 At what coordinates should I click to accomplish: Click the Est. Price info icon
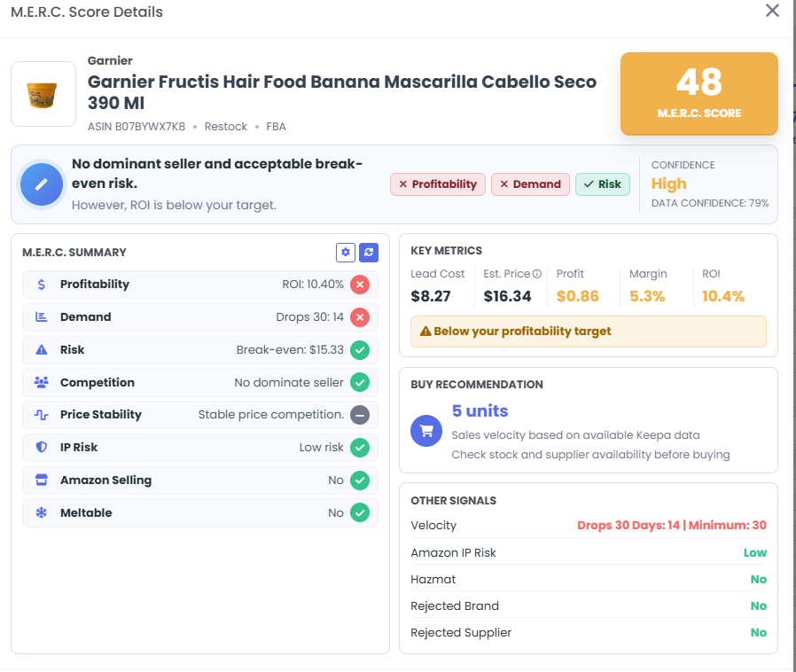click(537, 274)
